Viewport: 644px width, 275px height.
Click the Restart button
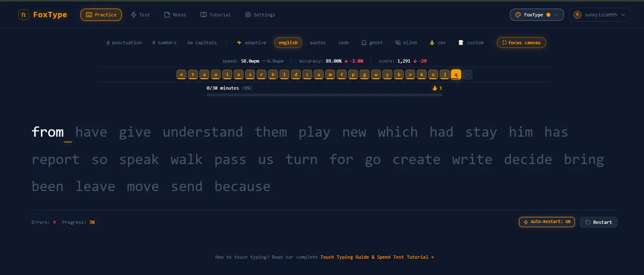click(599, 222)
